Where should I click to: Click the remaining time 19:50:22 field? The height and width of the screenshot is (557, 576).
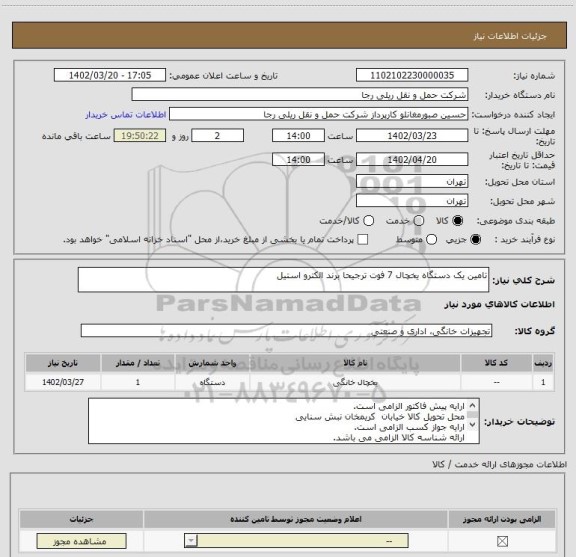click(140, 136)
